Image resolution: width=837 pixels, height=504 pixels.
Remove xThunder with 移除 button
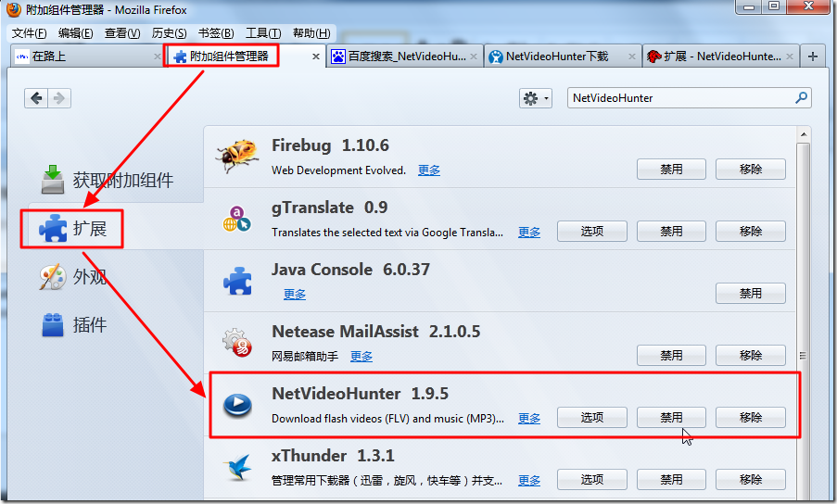point(751,480)
